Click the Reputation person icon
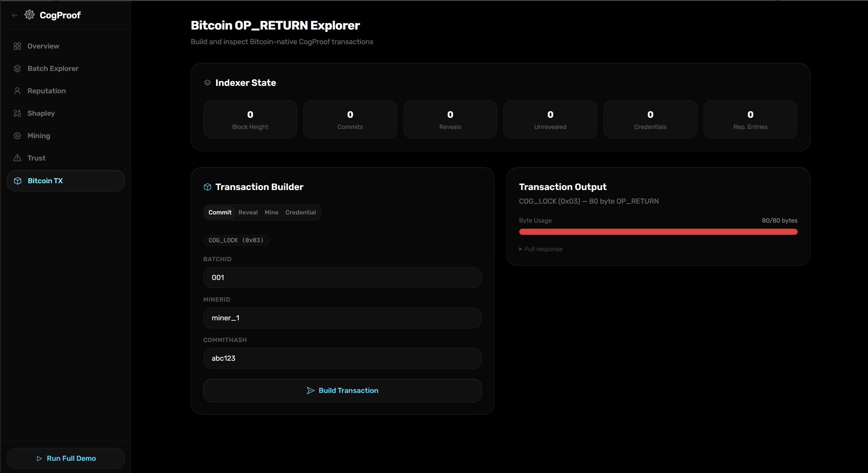 point(17,91)
